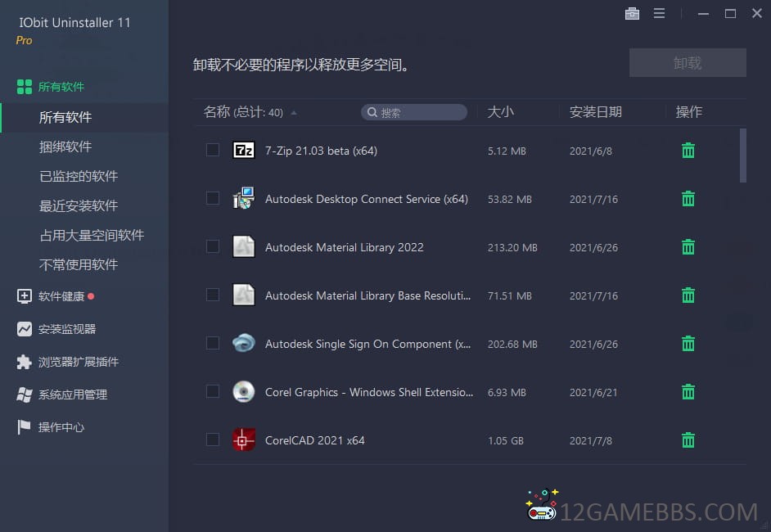This screenshot has width=771, height=532.
Task: Tick the Autodesk Desktop Connect Service checkbox
Action: click(x=213, y=198)
